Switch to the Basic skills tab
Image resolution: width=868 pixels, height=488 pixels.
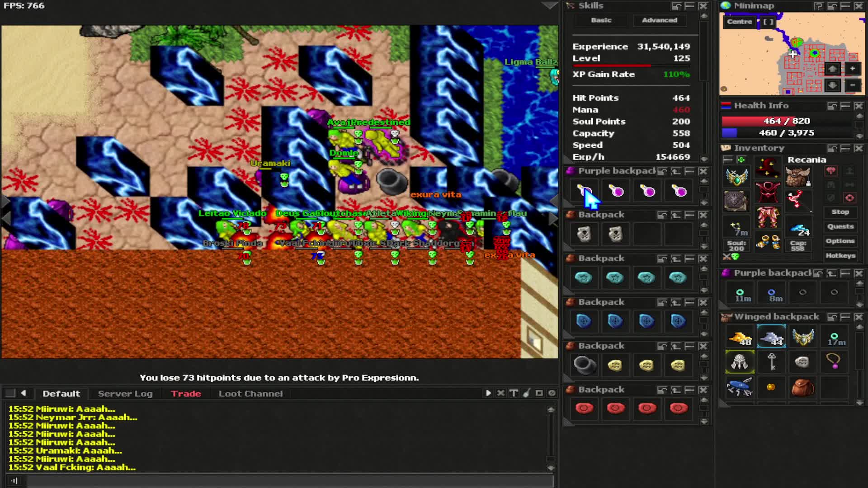click(601, 20)
